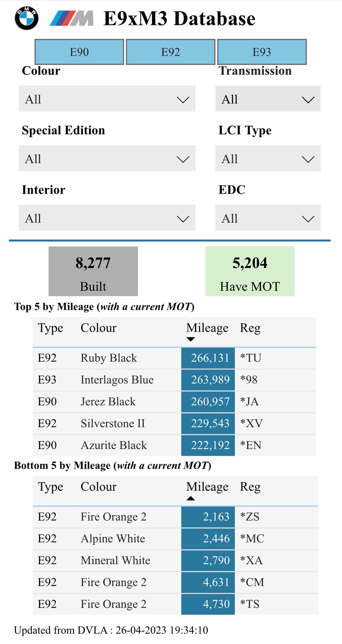Click the 5,204 Have MOT card
The height and width of the screenshot is (644, 342).
click(250, 271)
